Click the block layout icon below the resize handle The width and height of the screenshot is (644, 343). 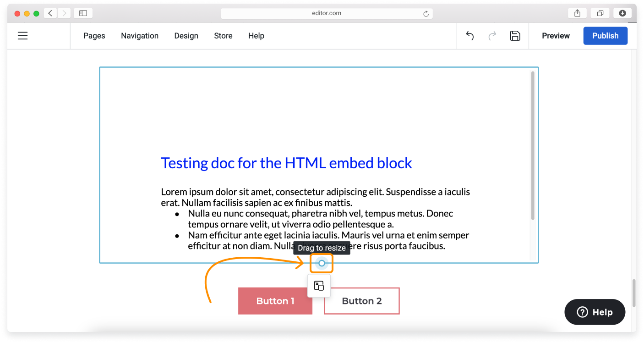coord(319,286)
